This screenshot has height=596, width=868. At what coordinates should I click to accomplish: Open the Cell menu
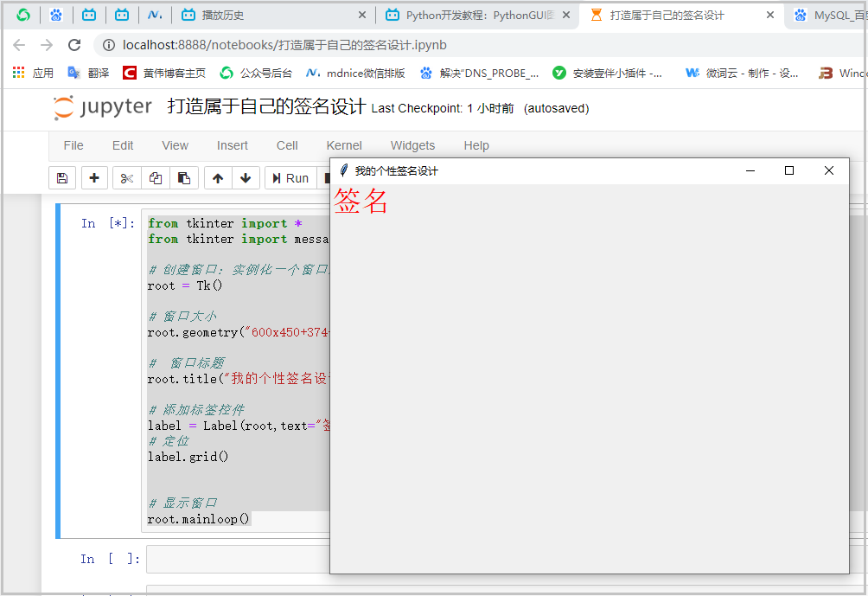pyautogui.click(x=286, y=145)
